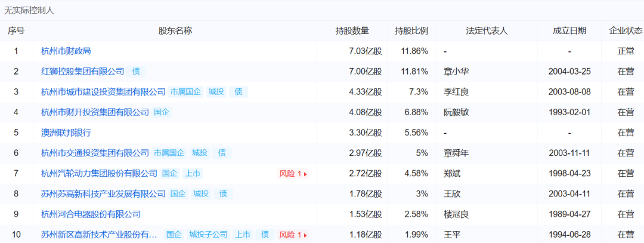Click 债 tag on 杭州市交通投资集团 row
This screenshot has width=644, height=243.
click(x=222, y=153)
